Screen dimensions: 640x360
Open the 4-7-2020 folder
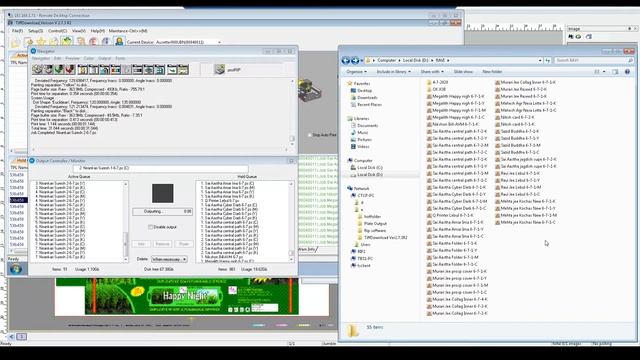pos(440,82)
